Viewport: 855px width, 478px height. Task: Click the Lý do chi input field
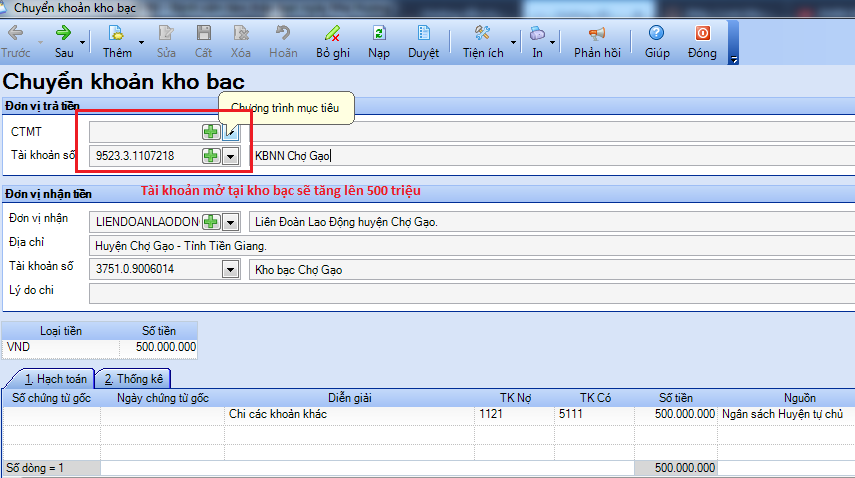pyautogui.click(x=472, y=294)
